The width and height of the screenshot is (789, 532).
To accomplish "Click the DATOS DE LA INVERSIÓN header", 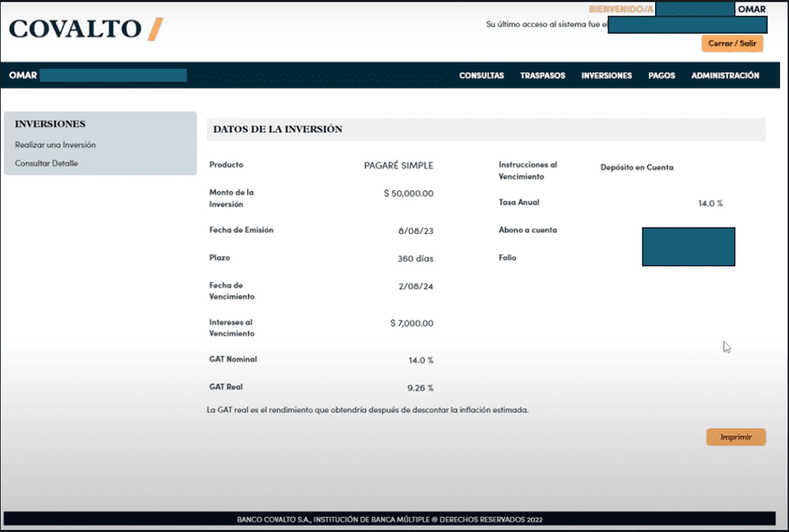I will point(278,129).
